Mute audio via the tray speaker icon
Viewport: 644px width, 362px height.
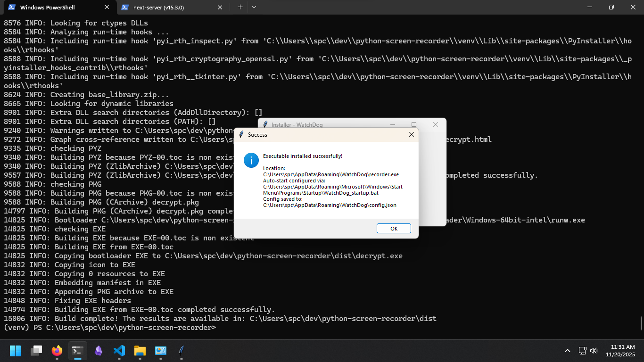coord(593,351)
